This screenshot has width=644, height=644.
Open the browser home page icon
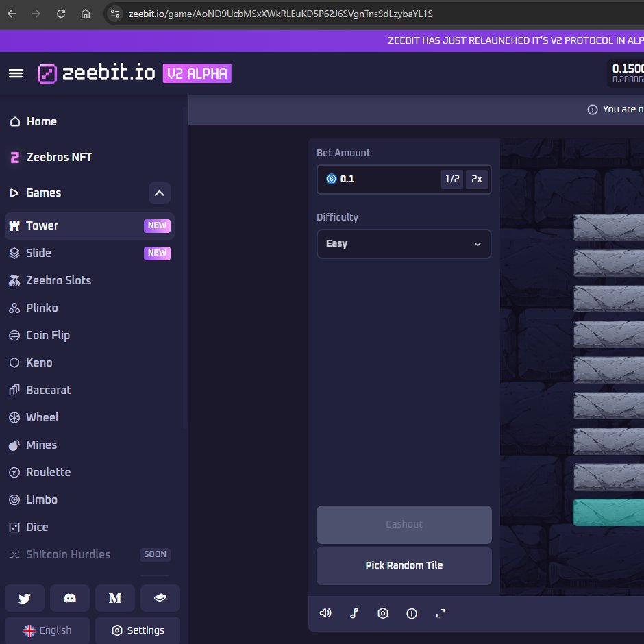pos(86,14)
